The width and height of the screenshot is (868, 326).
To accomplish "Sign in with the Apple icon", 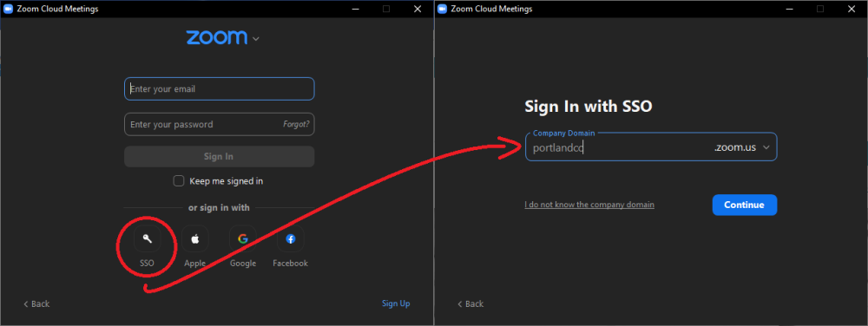I will [194, 238].
